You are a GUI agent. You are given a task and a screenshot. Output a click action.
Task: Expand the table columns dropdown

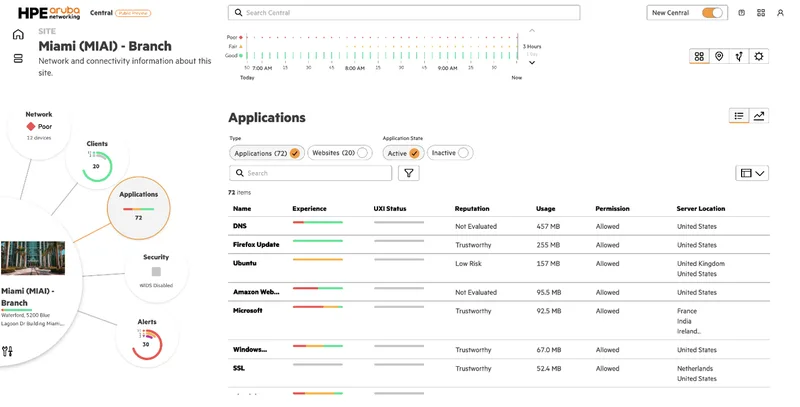[752, 173]
